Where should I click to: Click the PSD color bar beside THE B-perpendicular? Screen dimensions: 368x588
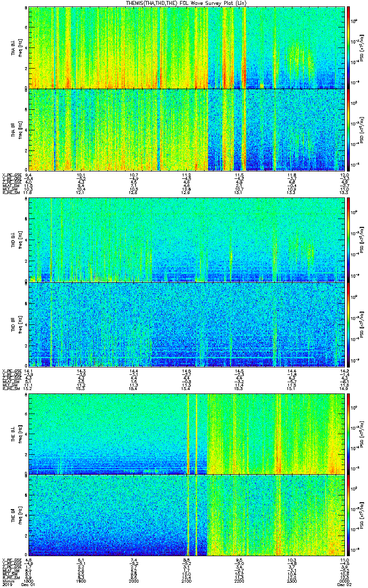pos(348,434)
